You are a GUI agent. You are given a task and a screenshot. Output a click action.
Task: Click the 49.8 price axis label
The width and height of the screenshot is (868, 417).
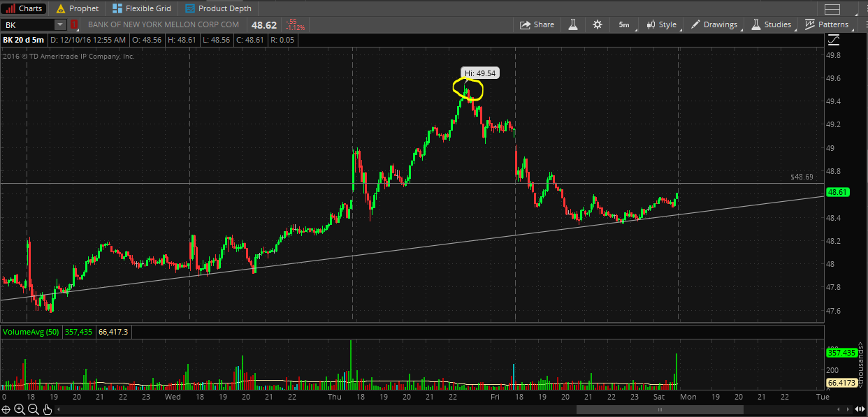click(834, 55)
